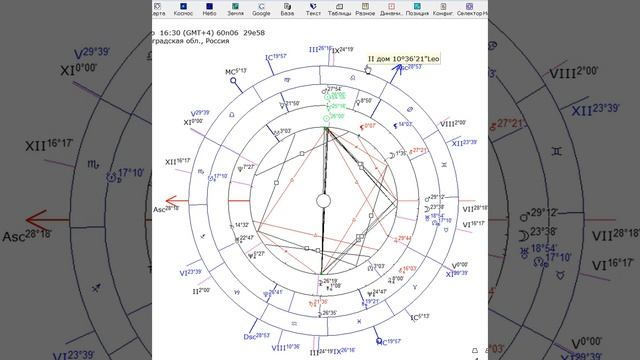Select the MC 5°13' label
This screenshot has height=360, width=640.
point(236,71)
